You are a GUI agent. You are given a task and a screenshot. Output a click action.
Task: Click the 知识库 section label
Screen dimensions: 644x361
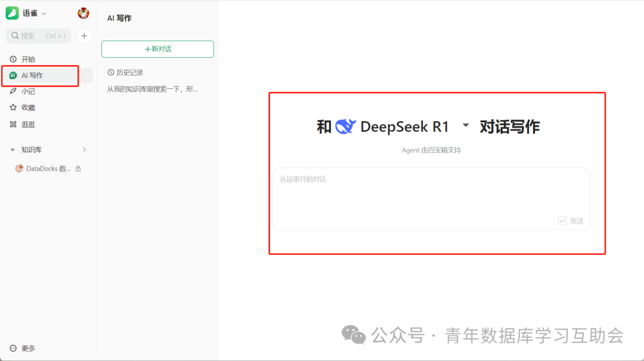click(x=32, y=150)
